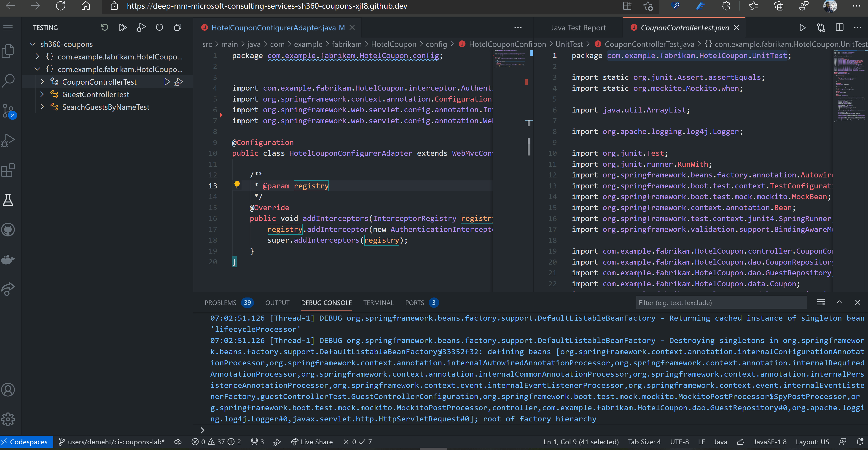The width and height of the screenshot is (868, 450).
Task: Expand the CouponControllerTest tree item
Action: [42, 82]
